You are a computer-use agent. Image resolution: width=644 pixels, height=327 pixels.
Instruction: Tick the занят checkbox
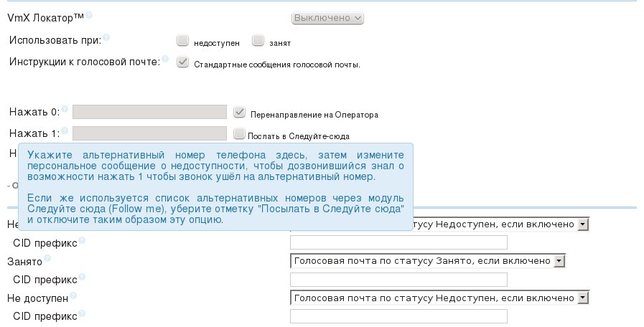(x=258, y=41)
